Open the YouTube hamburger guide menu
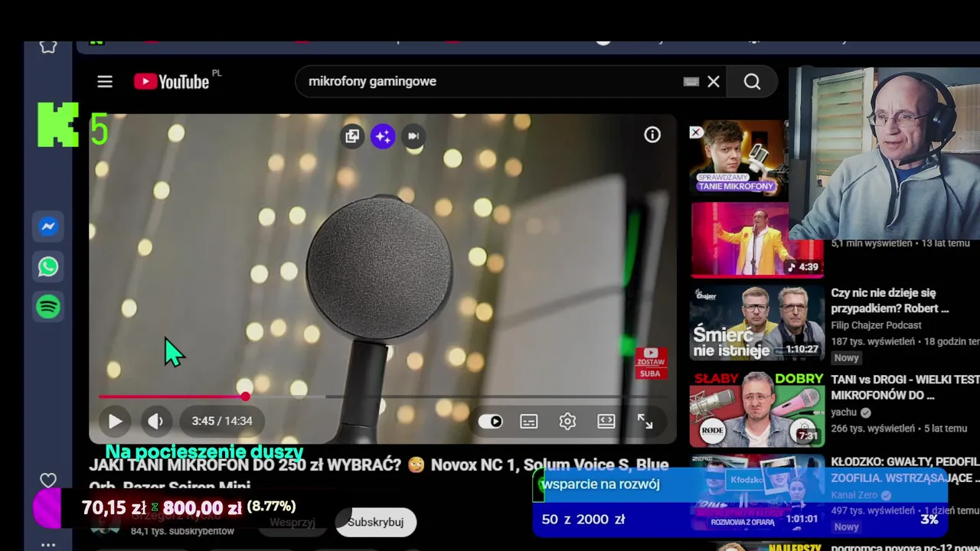Image resolution: width=980 pixels, height=551 pixels. point(105,82)
